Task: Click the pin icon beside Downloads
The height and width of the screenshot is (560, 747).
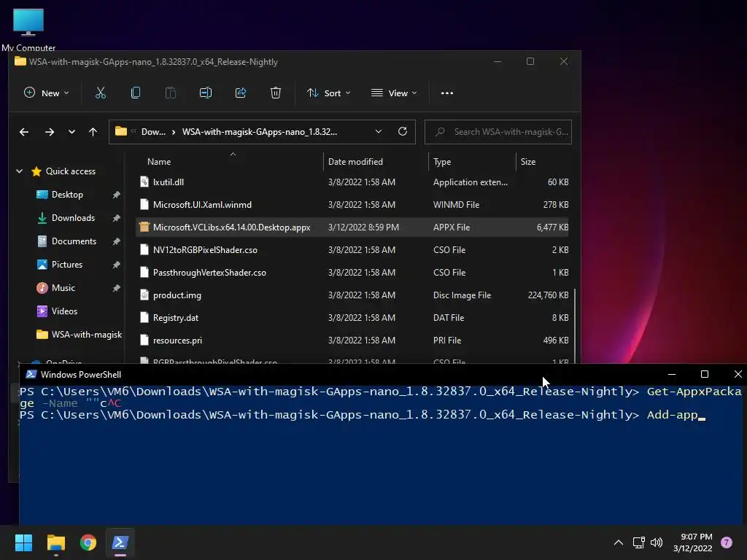Action: [116, 218]
